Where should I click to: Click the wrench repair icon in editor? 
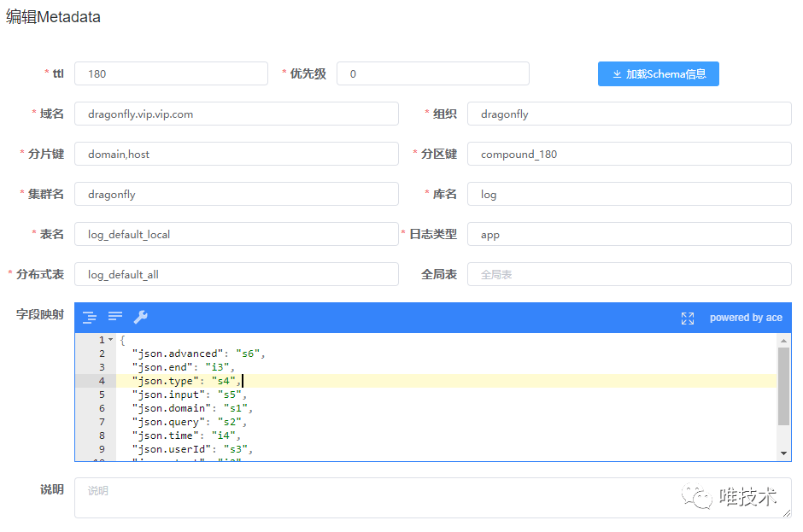click(x=141, y=318)
